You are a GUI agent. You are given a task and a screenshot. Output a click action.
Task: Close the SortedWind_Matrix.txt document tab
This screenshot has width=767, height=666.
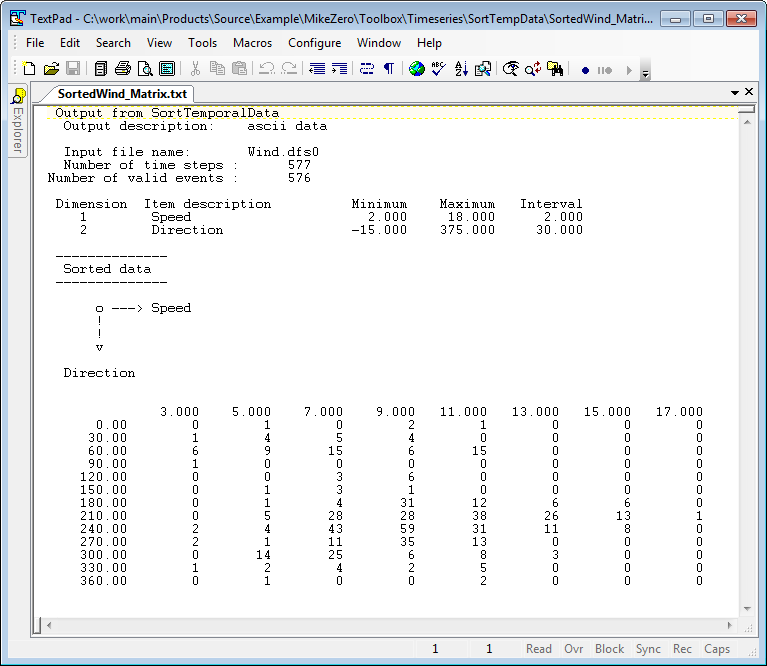click(749, 92)
